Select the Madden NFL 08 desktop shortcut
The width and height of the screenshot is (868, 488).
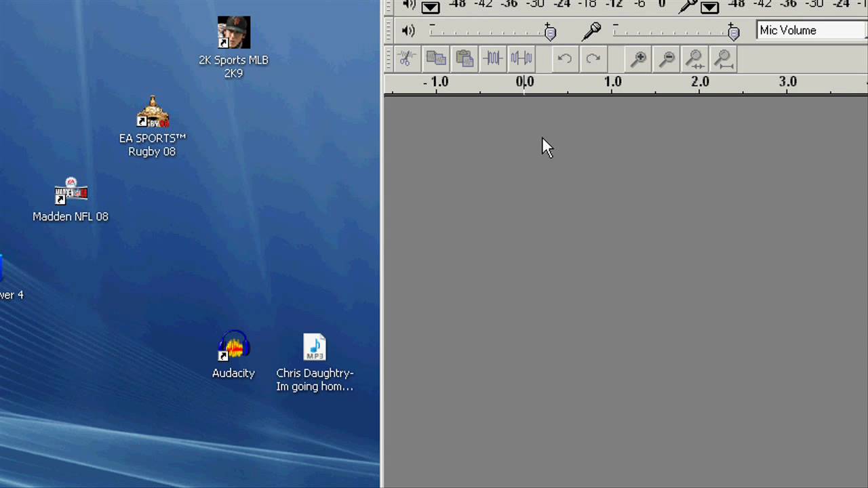71,201
